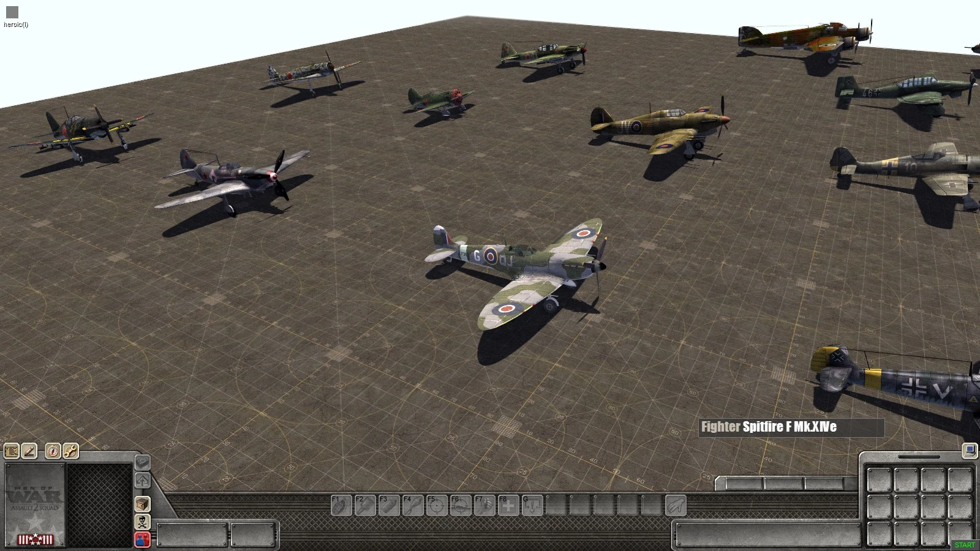Click the ammo crate supply icon
Screen dimensions: 980x551
[x=143, y=504]
